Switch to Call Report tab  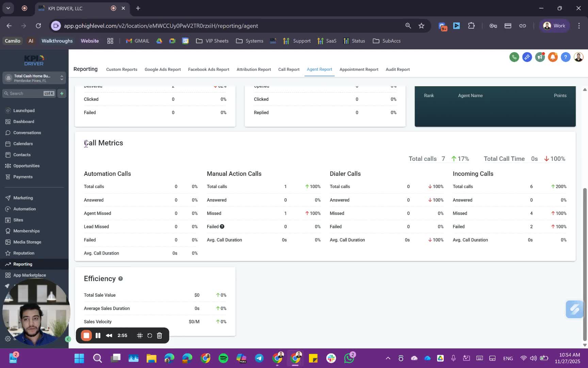point(289,70)
